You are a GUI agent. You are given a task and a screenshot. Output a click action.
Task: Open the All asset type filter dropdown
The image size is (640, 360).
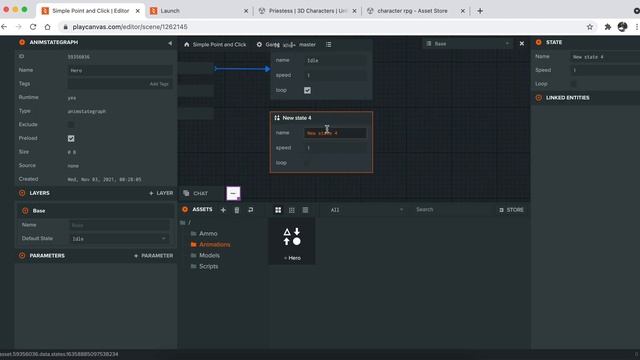[367, 210]
